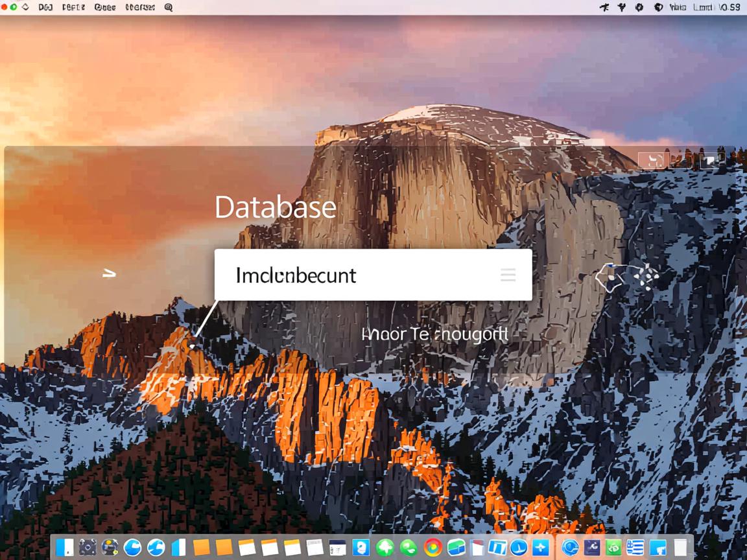The image size is (747, 560).
Task: Open the first blue circular swirl dock icon
Action: pos(133,548)
